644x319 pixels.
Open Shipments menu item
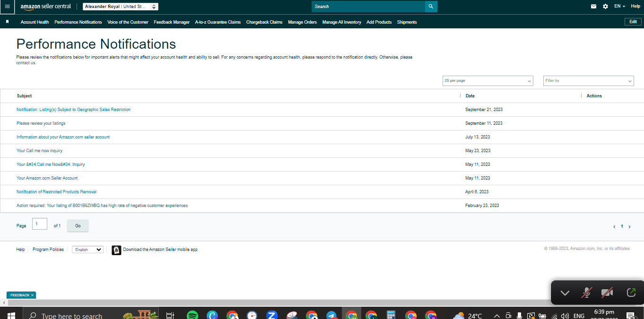[x=407, y=22]
